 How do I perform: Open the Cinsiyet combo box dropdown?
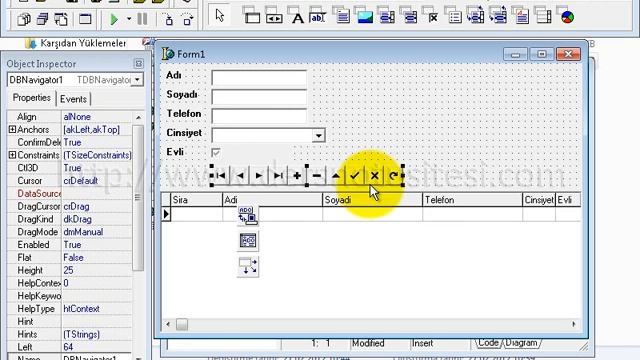click(318, 135)
